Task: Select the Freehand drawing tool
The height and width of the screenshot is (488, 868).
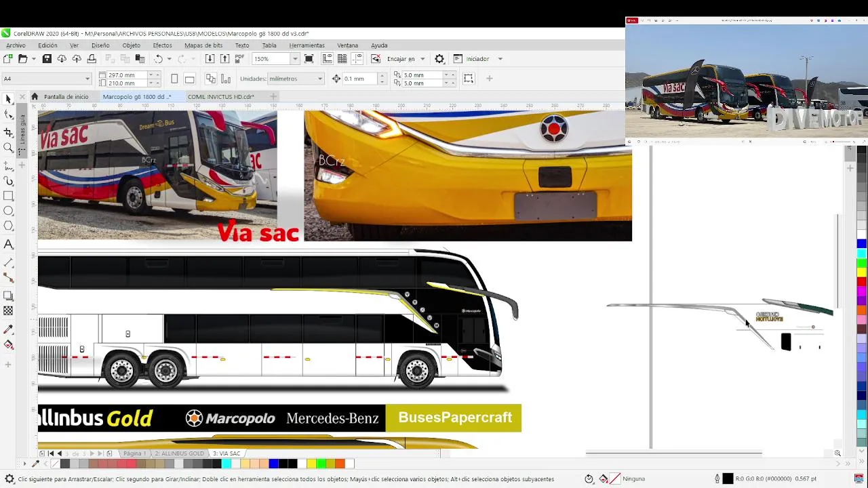Action: click(x=8, y=165)
